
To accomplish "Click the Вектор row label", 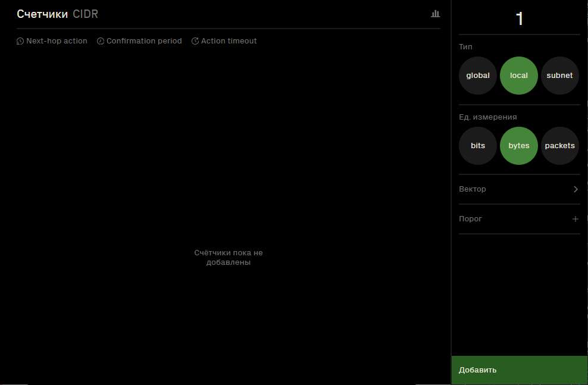I will coord(472,189).
